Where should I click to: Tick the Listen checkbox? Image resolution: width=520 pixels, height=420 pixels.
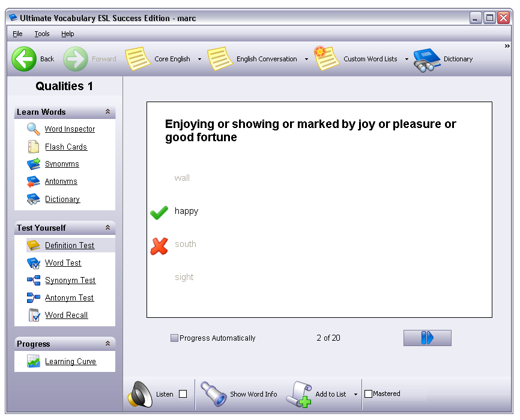point(183,394)
